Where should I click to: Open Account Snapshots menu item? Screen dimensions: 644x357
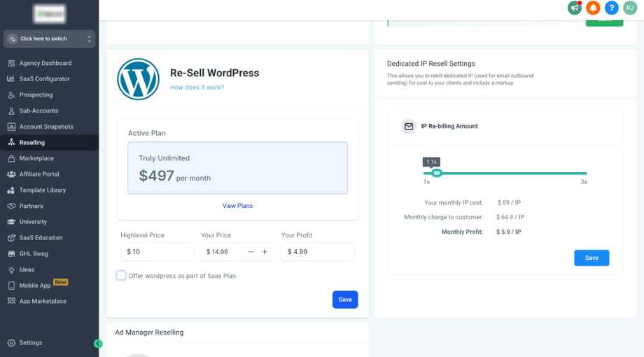(46, 127)
